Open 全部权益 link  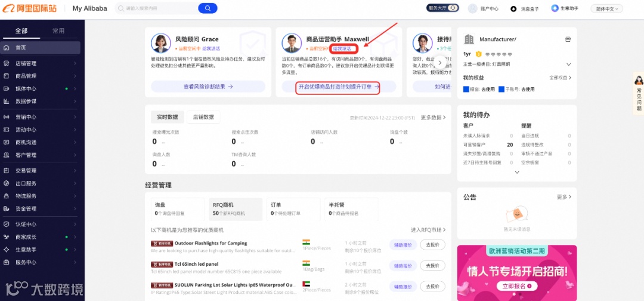pos(560,78)
